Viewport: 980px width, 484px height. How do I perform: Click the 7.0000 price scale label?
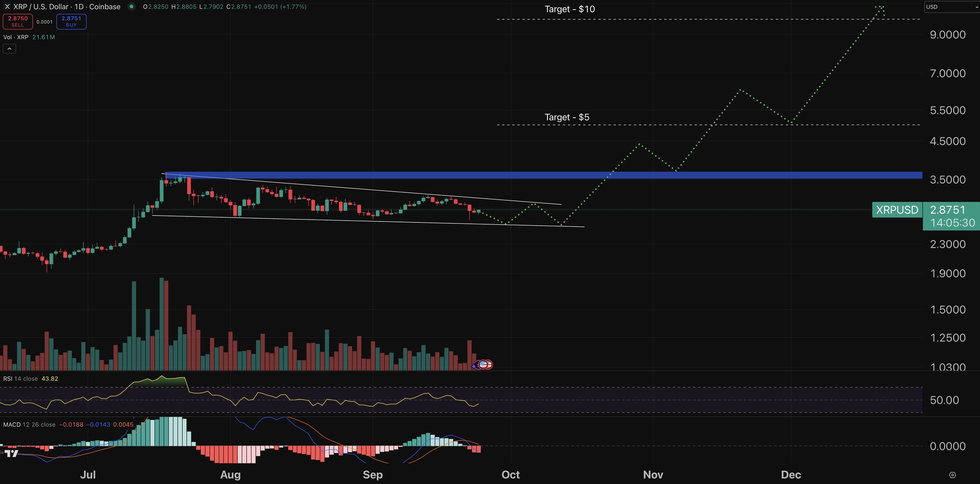[948, 73]
